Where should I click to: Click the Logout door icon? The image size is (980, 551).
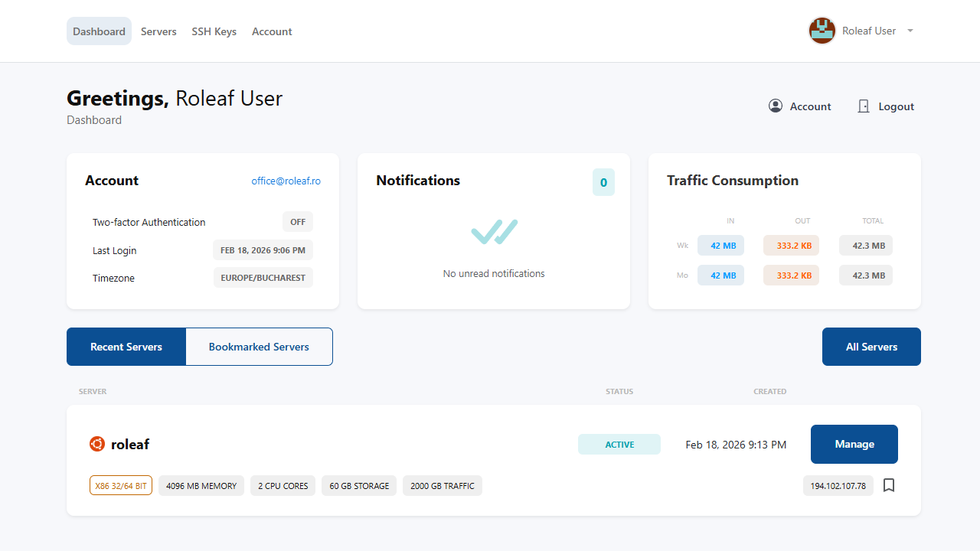pos(863,106)
